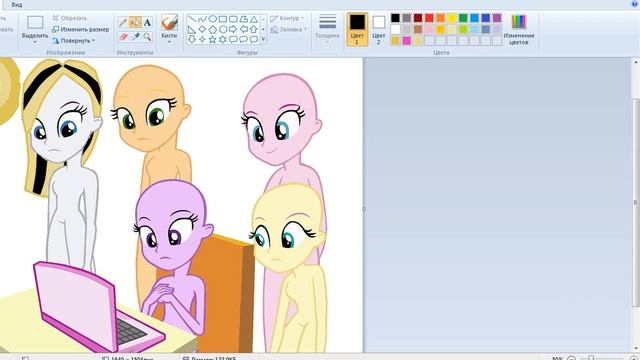Image resolution: width=640 pixels, height=360 pixels.
Task: Choose the Right arrow shape
Action: point(233,29)
